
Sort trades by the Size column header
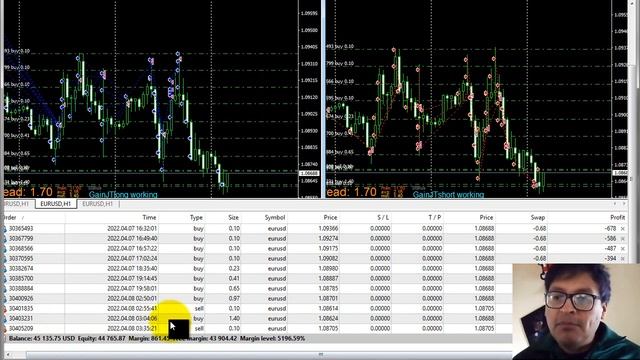(x=233, y=218)
